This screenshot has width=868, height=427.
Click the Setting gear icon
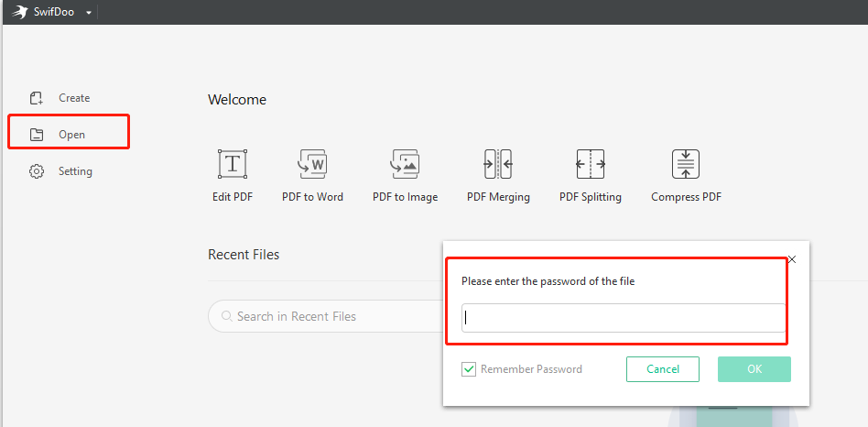click(x=37, y=171)
